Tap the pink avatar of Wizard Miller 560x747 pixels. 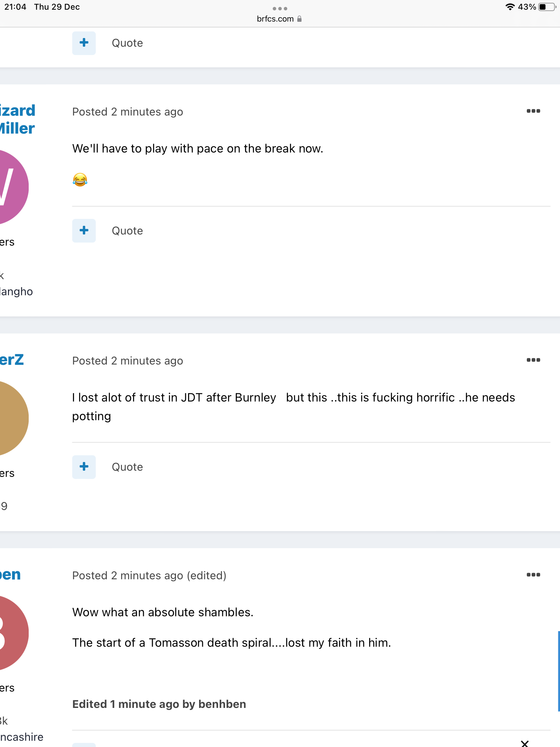click(14, 187)
